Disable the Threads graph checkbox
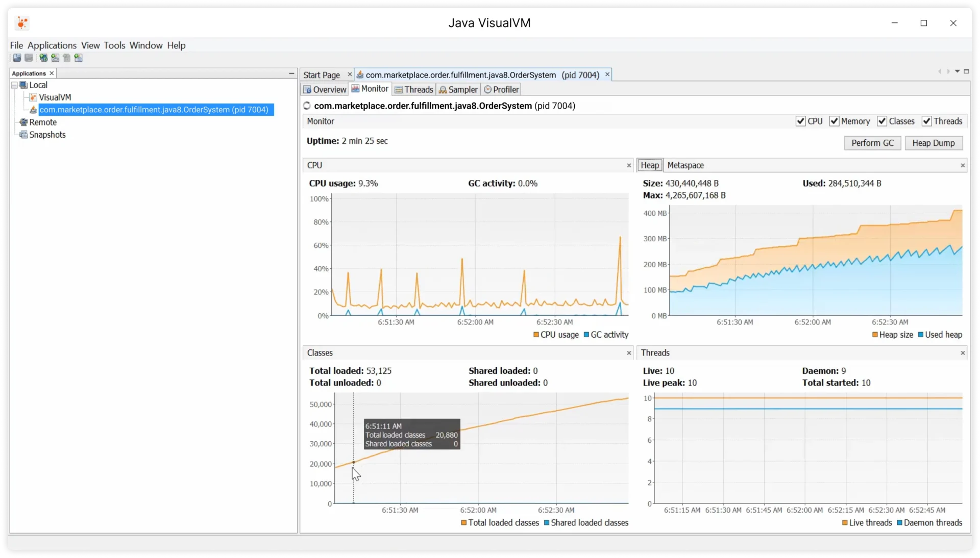Viewport: 980px width, 558px height. coord(926,121)
